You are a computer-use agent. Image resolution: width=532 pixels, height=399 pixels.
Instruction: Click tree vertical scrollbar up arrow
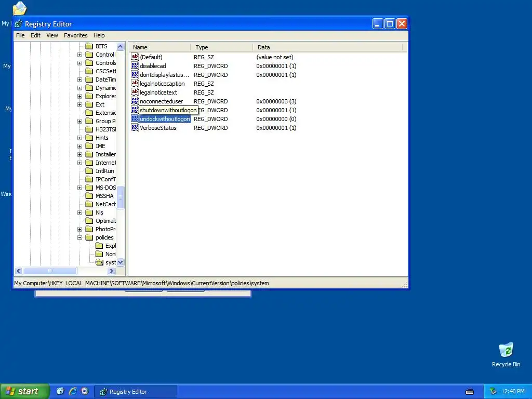point(121,46)
